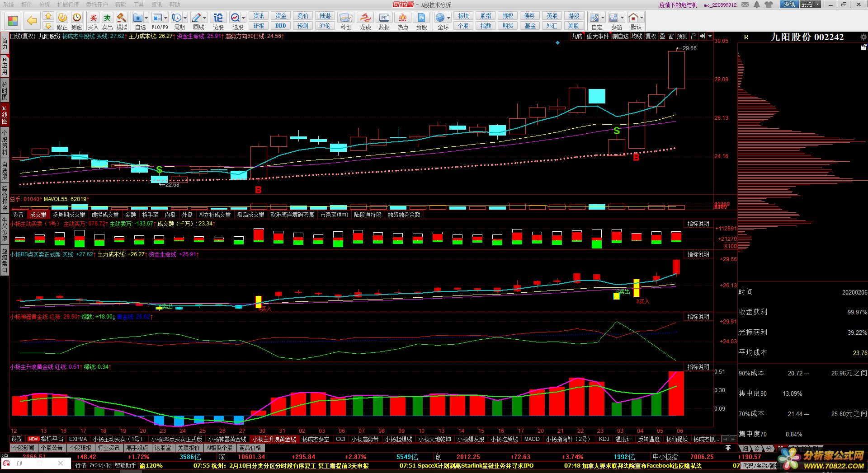Go back with the yellow left arrow
Screen dimensions: 868x473
point(32,21)
